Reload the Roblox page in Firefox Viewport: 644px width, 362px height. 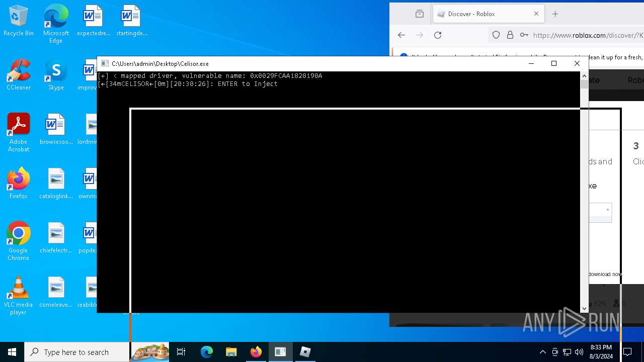pyautogui.click(x=438, y=35)
